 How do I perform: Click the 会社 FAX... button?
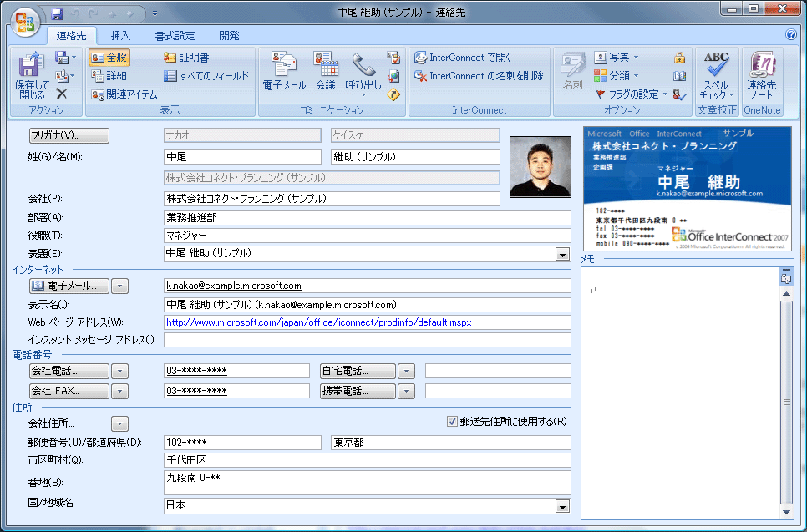tap(69, 391)
